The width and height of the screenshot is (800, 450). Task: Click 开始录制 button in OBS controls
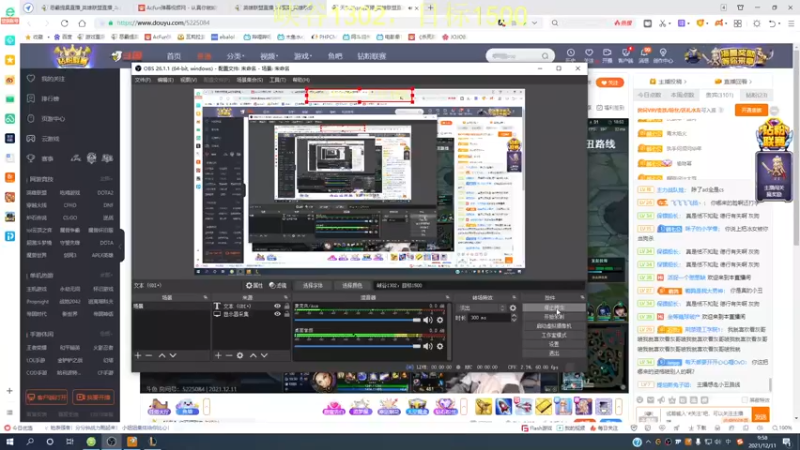(x=554, y=317)
